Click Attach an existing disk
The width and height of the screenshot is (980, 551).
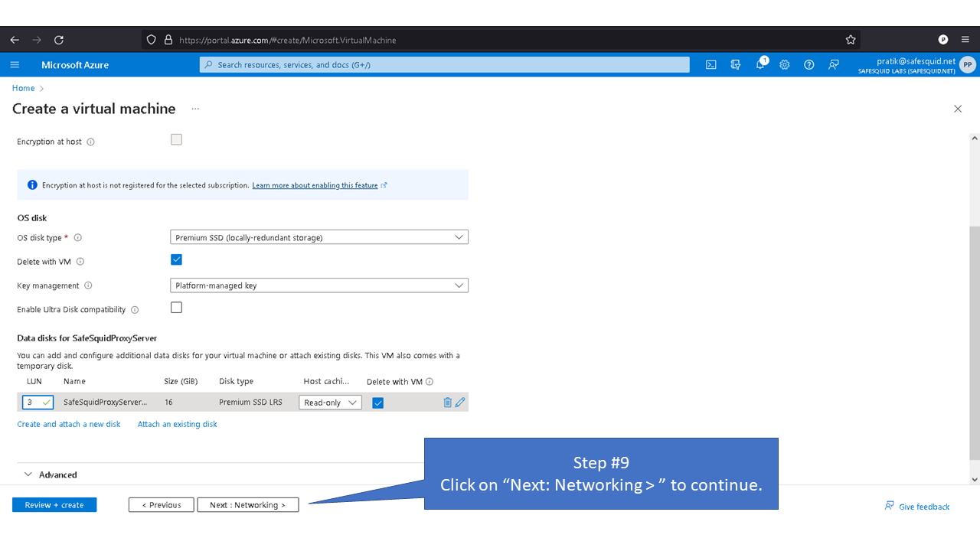click(178, 424)
